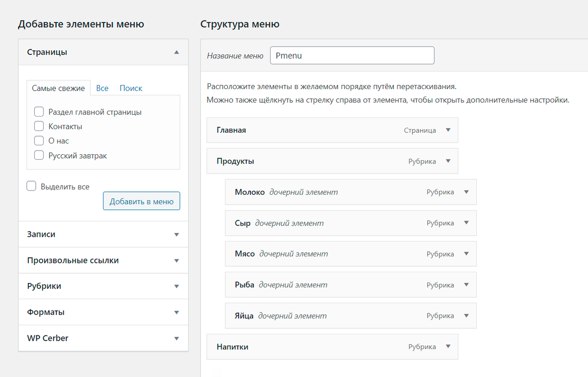This screenshot has width=588, height=377.
Task: Expand settings for the Рыба item
Action: [466, 285]
